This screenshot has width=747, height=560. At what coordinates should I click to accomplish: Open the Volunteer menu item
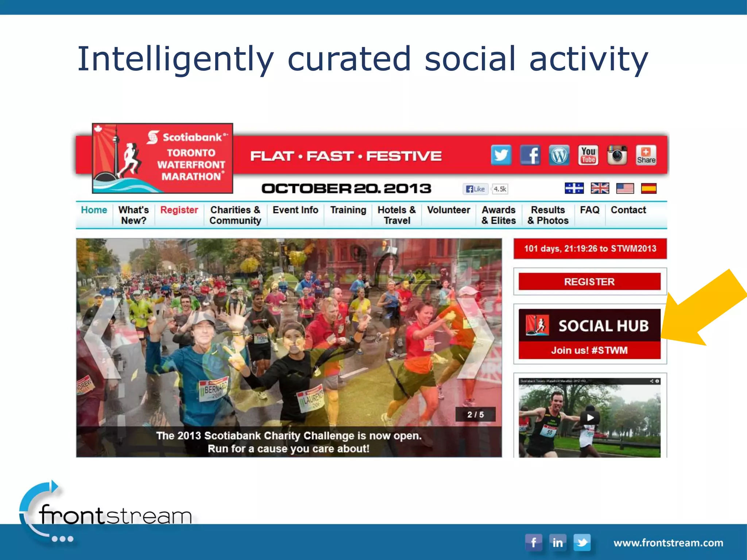tap(449, 210)
